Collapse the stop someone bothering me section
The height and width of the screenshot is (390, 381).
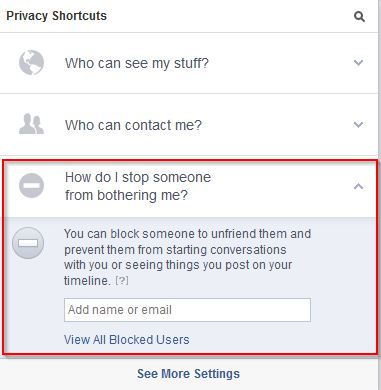click(358, 186)
